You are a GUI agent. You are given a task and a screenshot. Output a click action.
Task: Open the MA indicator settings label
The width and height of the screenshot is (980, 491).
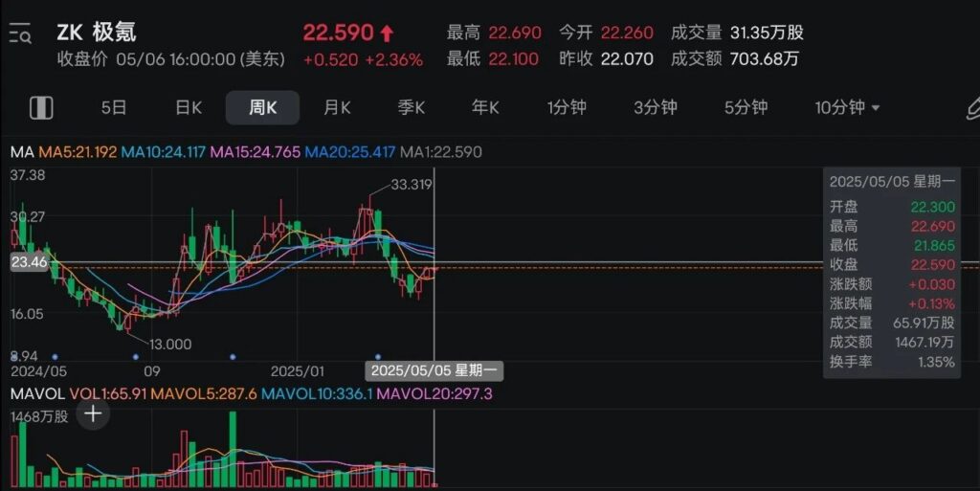(x=21, y=152)
